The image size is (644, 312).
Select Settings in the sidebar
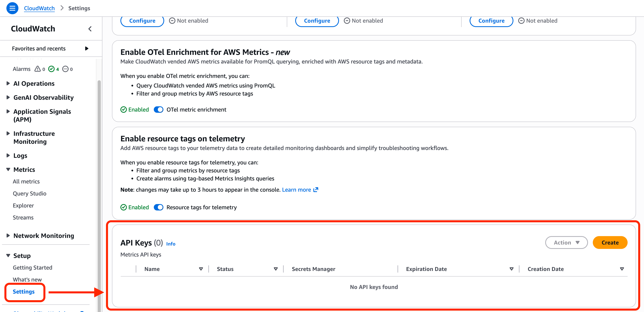pos(24,291)
